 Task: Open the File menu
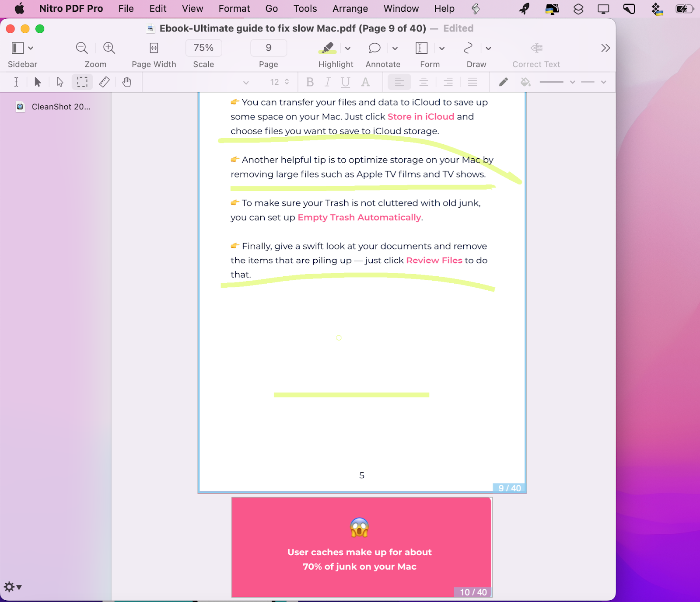click(126, 9)
